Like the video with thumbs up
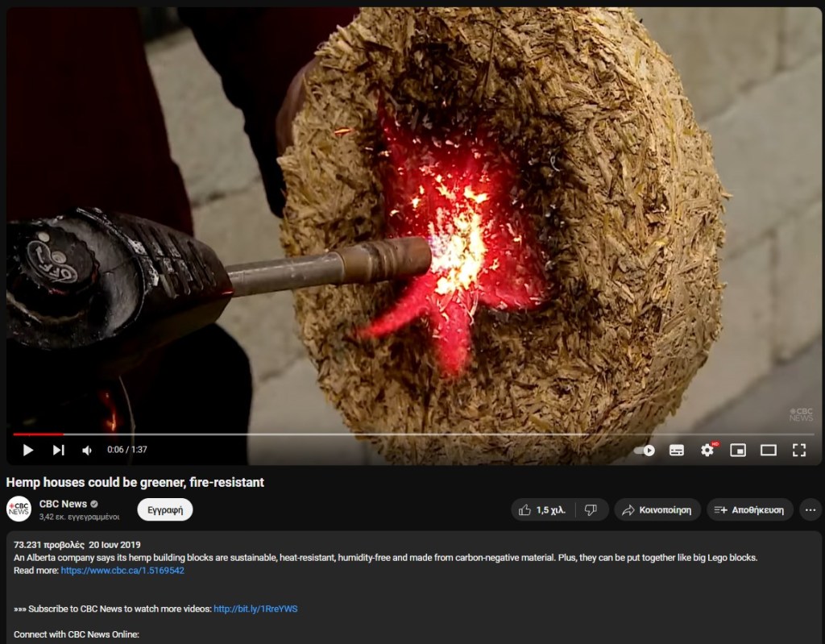This screenshot has height=644, width=825. [542, 510]
